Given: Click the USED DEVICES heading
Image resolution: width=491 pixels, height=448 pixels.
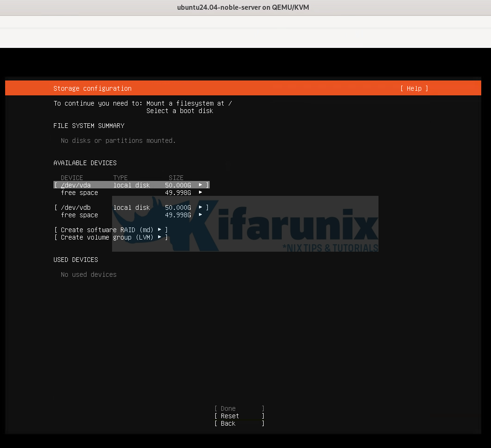Looking at the screenshot, I should point(76,260).
